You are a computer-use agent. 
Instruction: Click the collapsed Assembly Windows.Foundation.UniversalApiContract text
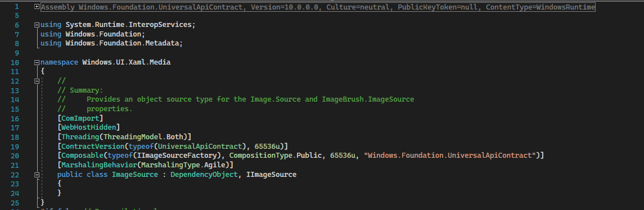point(318,7)
